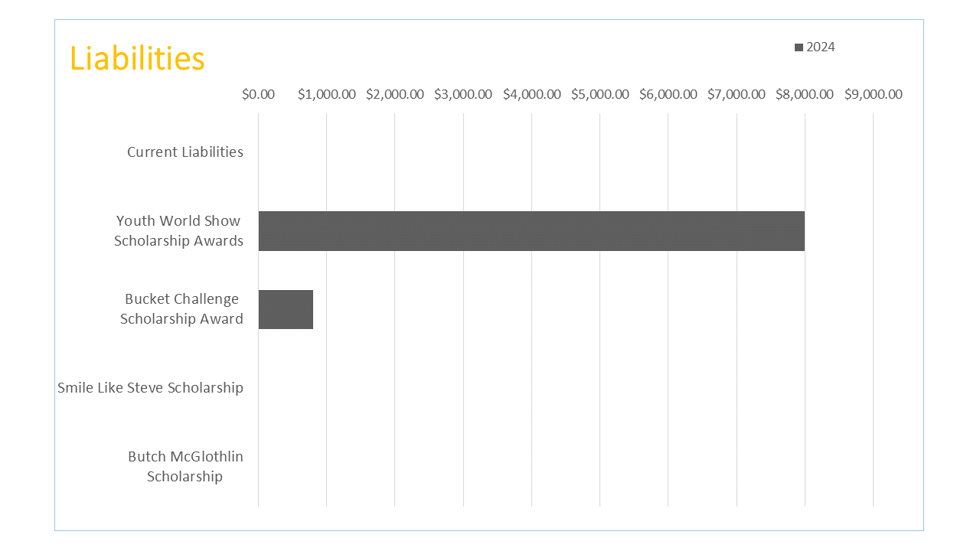
Task: Click the $6,000.00 axis label
Action: point(668,95)
